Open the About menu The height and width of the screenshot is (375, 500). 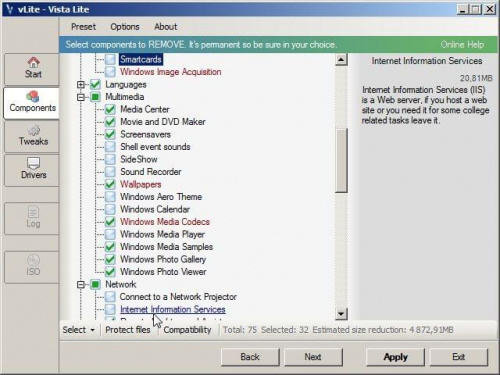click(x=166, y=27)
